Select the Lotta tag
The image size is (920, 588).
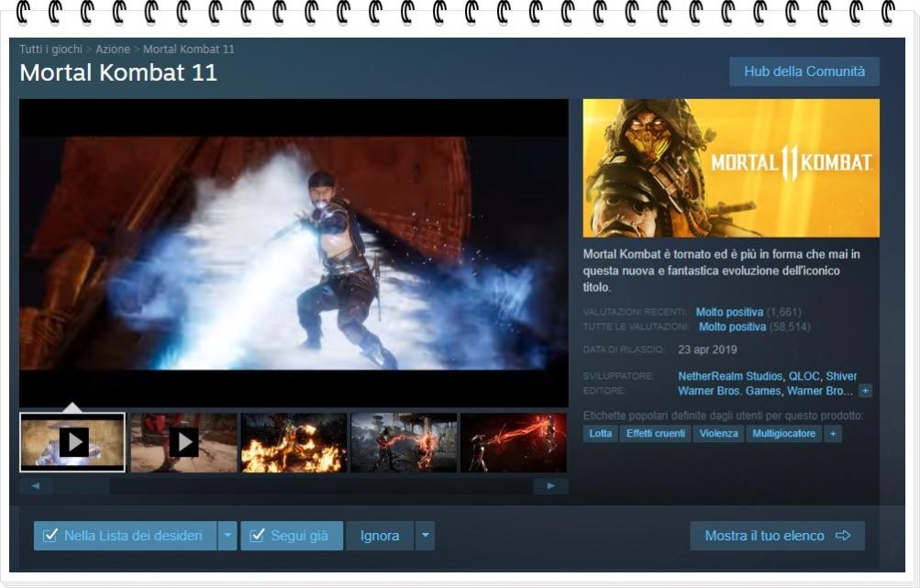[599, 433]
